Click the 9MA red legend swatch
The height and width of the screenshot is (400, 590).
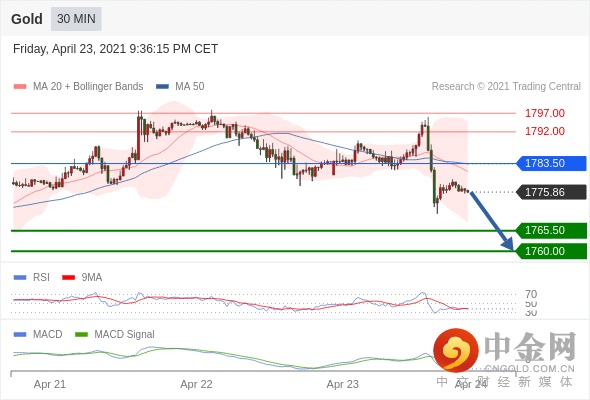68,278
